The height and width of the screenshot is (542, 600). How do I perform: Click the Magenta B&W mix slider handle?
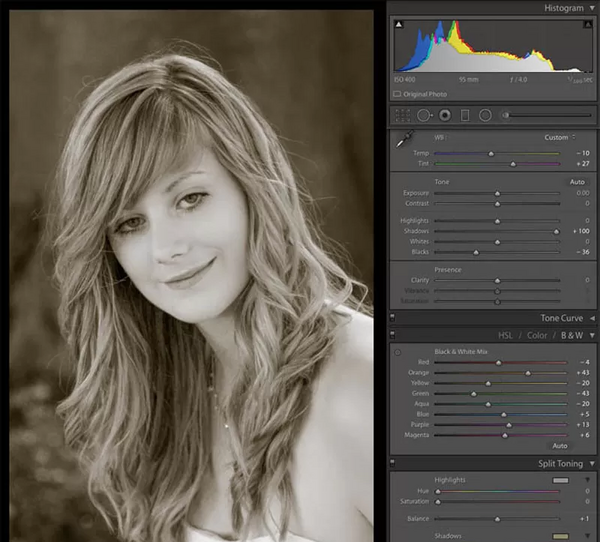[x=505, y=435]
